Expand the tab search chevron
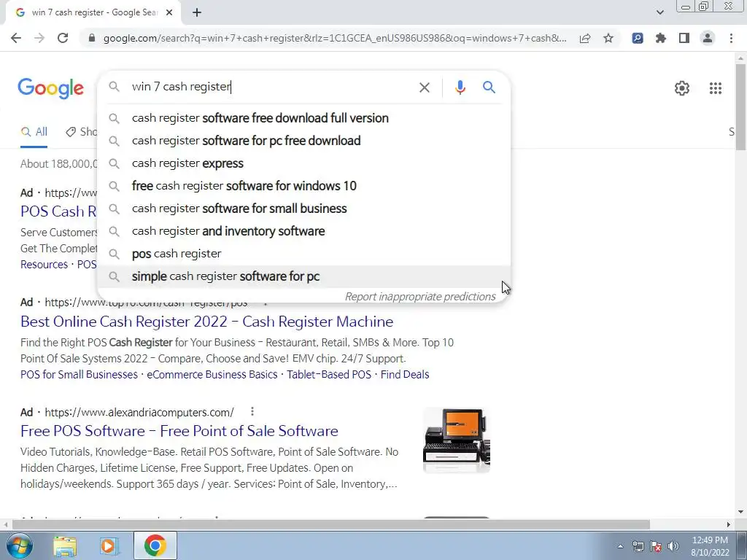 (659, 12)
